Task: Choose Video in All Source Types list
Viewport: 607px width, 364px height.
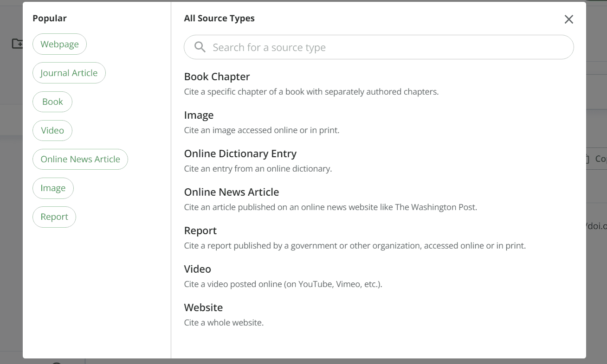Action: click(x=198, y=269)
